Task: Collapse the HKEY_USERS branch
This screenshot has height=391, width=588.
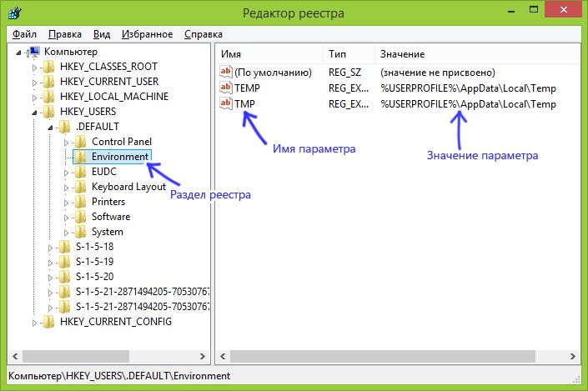Action: (x=34, y=112)
